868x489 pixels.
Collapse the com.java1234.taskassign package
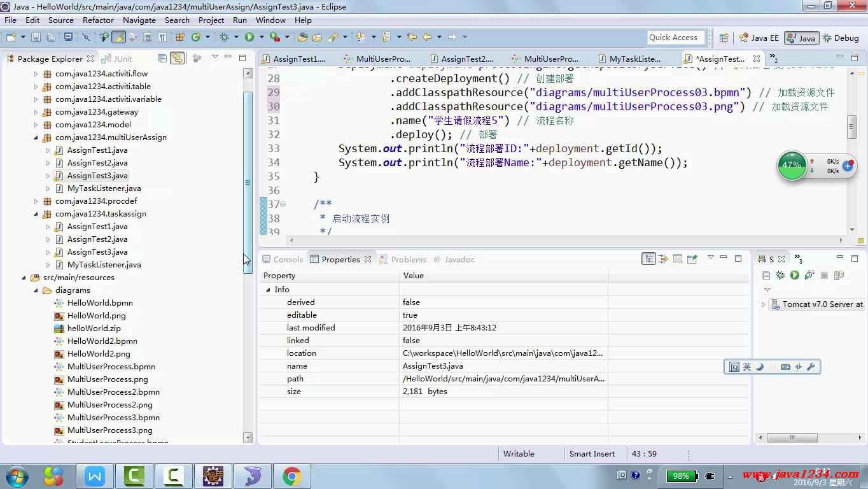click(x=36, y=214)
